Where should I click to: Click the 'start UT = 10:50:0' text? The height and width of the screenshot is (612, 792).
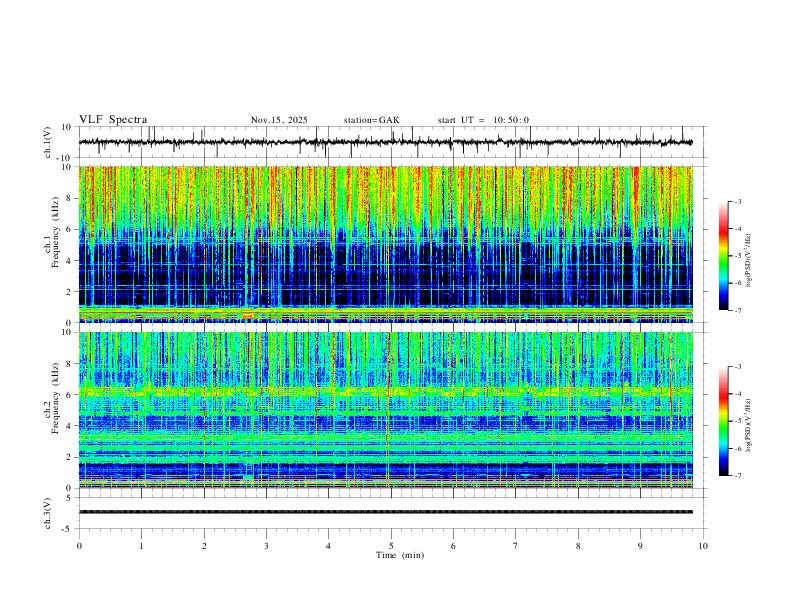[483, 120]
